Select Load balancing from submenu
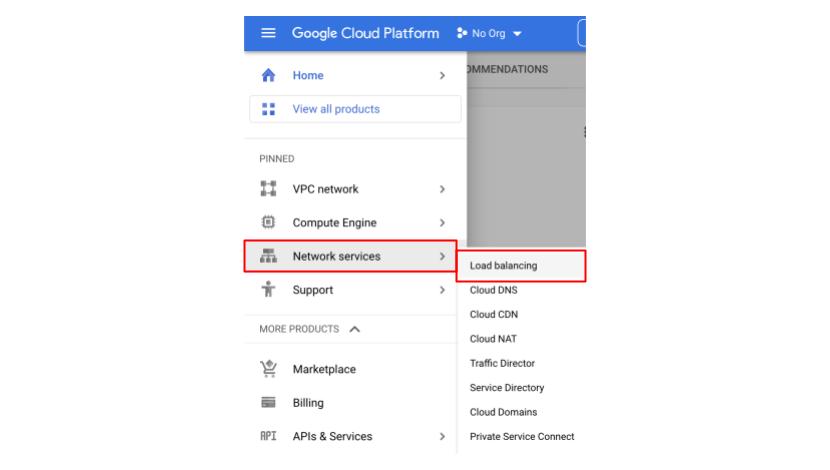This screenshot has height=470, width=830. click(x=521, y=266)
